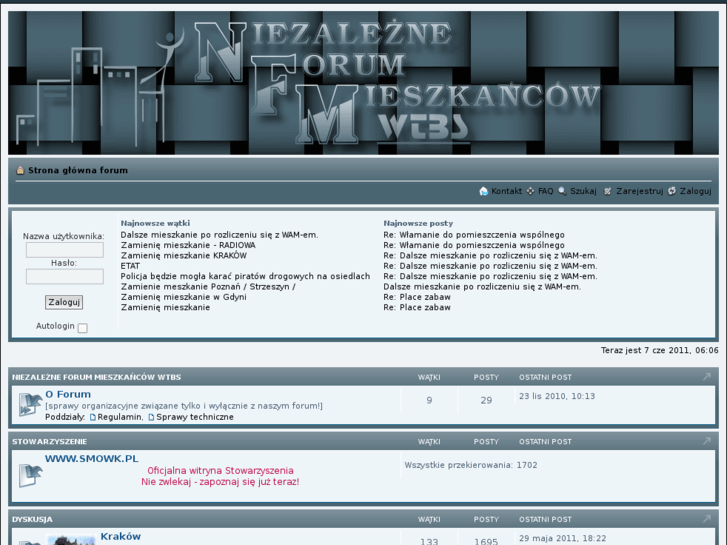
Task: Open the FAQ link
Action: pyautogui.click(x=546, y=191)
